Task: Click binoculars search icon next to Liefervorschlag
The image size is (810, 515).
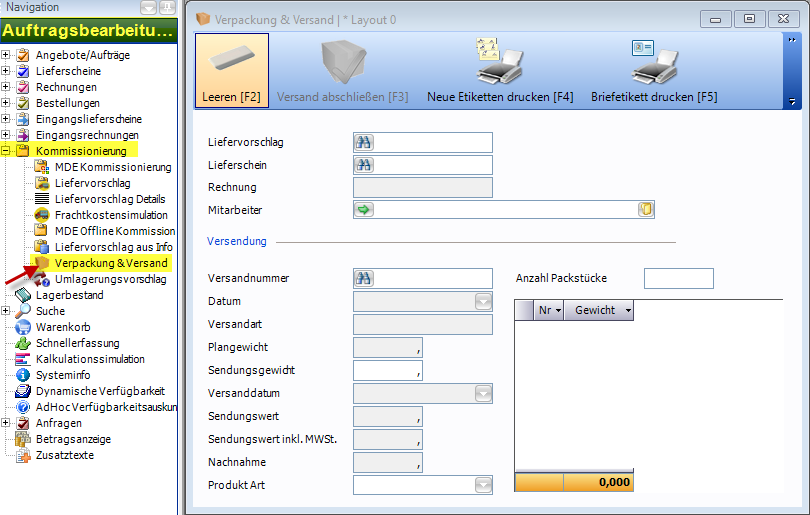Action: [x=365, y=143]
